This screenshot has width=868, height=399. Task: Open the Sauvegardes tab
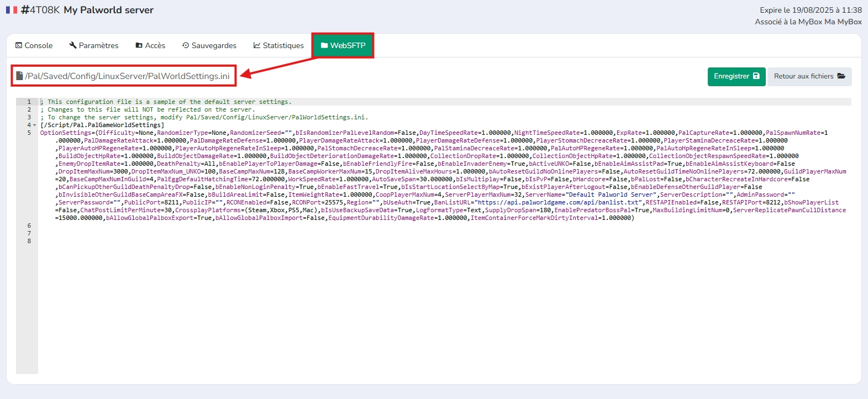click(x=209, y=45)
